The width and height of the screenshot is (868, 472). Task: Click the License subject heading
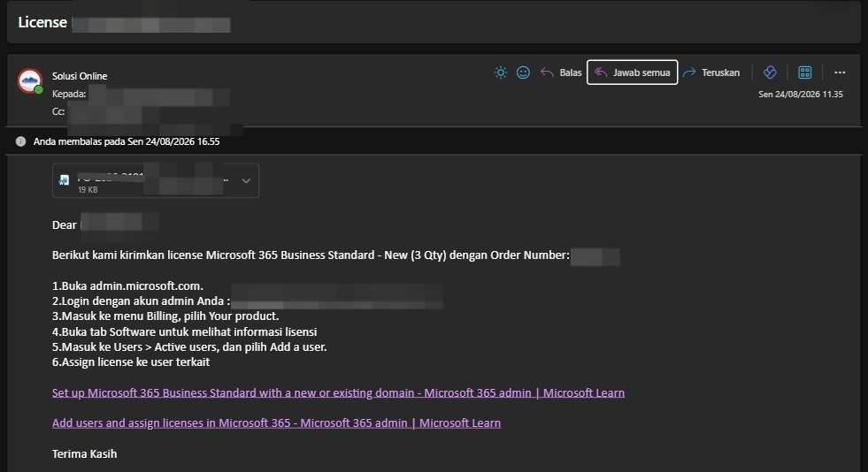click(42, 22)
